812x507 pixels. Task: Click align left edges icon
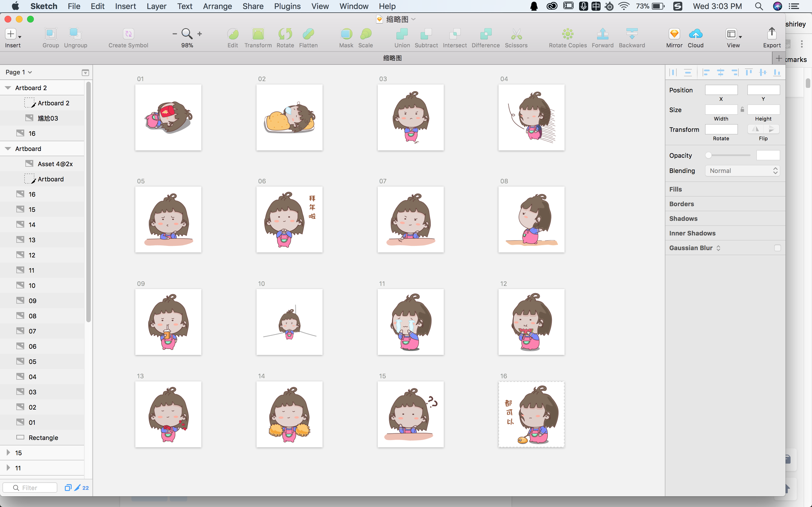click(x=706, y=72)
